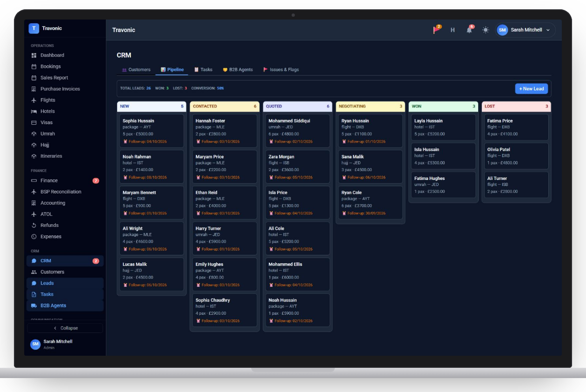Open Sophia Hussain lead card
586x392 pixels.
(152, 131)
